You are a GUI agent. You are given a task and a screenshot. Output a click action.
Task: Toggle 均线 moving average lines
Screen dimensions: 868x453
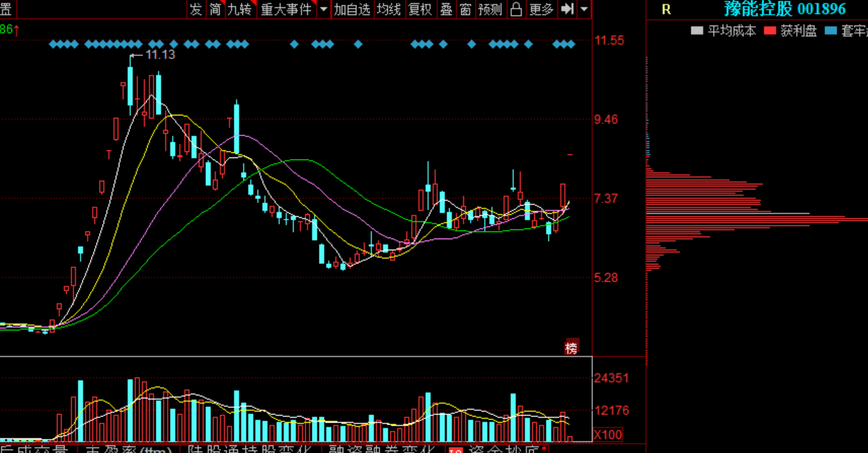pyautogui.click(x=388, y=9)
